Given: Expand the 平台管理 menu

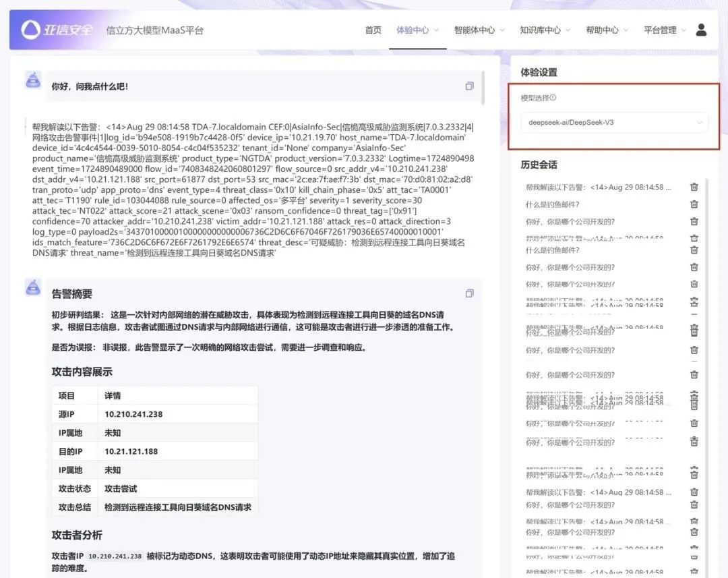Looking at the screenshot, I should pos(665,30).
